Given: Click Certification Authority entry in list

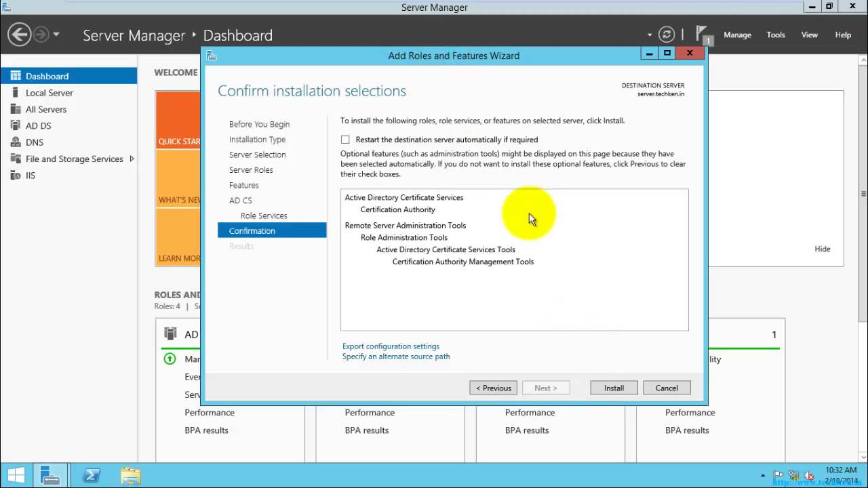Looking at the screenshot, I should [397, 209].
